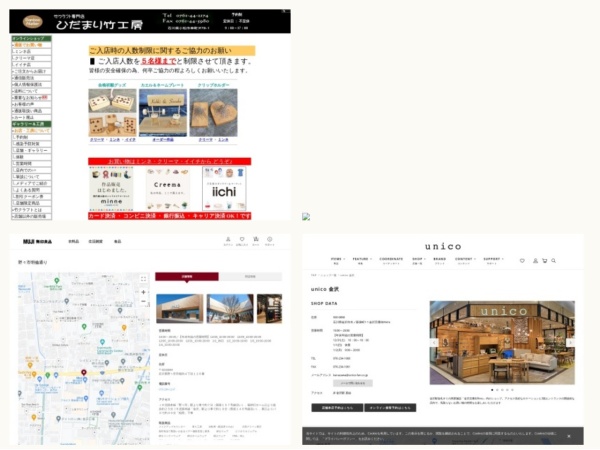
Task: Open the unico cart icon
Action: tap(545, 261)
